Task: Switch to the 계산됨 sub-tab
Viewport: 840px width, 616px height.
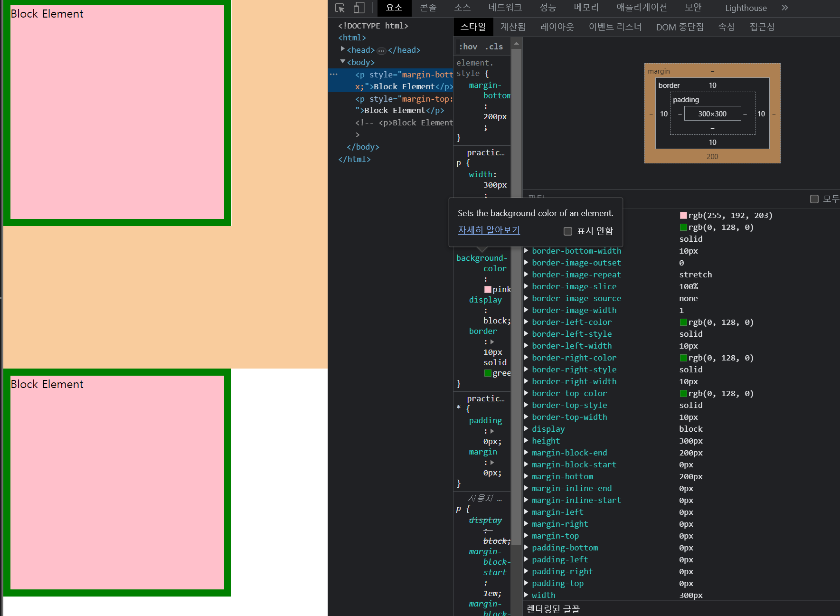Action: [513, 27]
